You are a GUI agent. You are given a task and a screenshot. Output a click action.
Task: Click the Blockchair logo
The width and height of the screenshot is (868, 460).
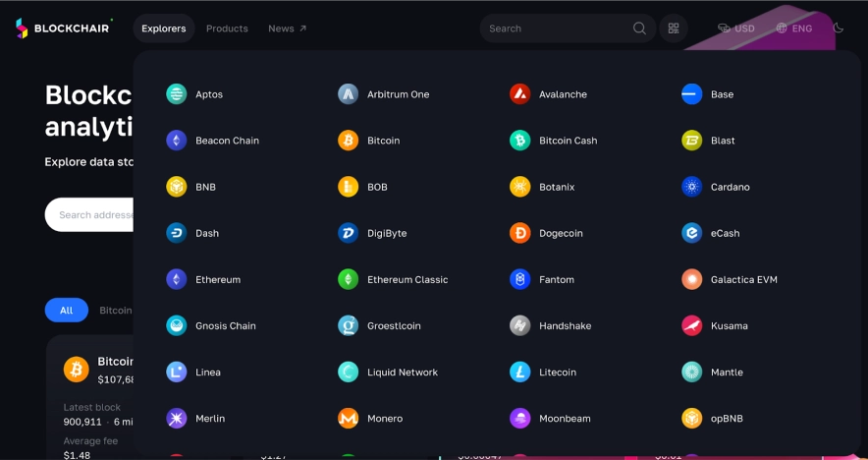click(x=64, y=29)
